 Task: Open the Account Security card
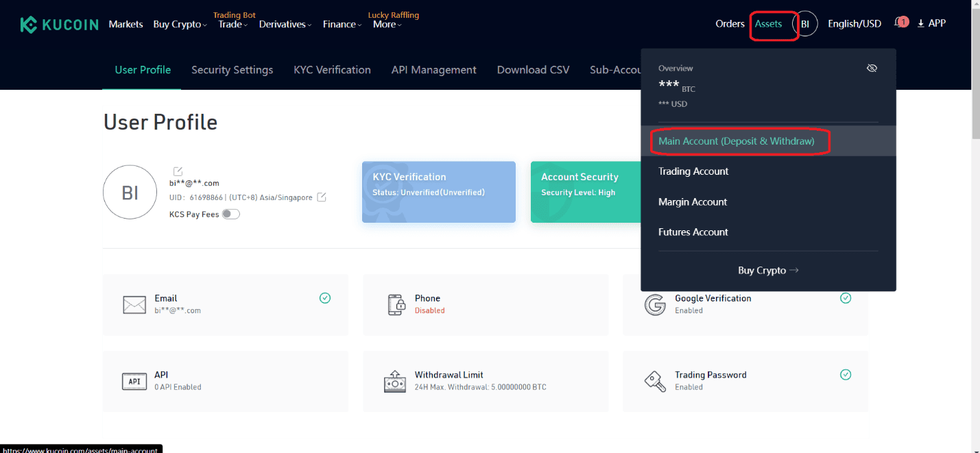[586, 192]
